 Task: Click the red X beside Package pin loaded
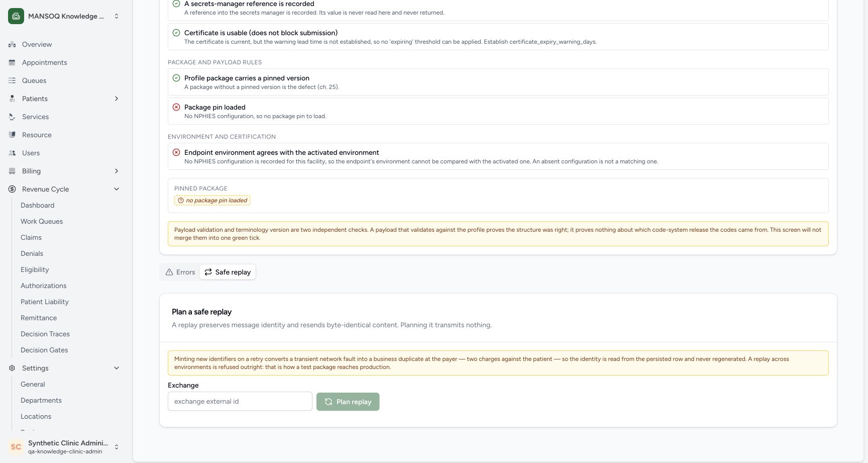coord(176,107)
